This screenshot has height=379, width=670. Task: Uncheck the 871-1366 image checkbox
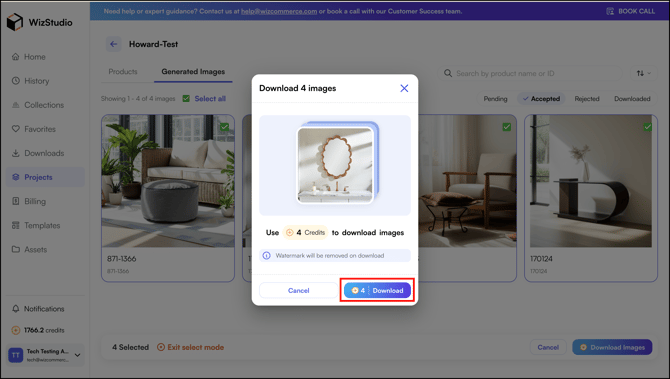224,127
